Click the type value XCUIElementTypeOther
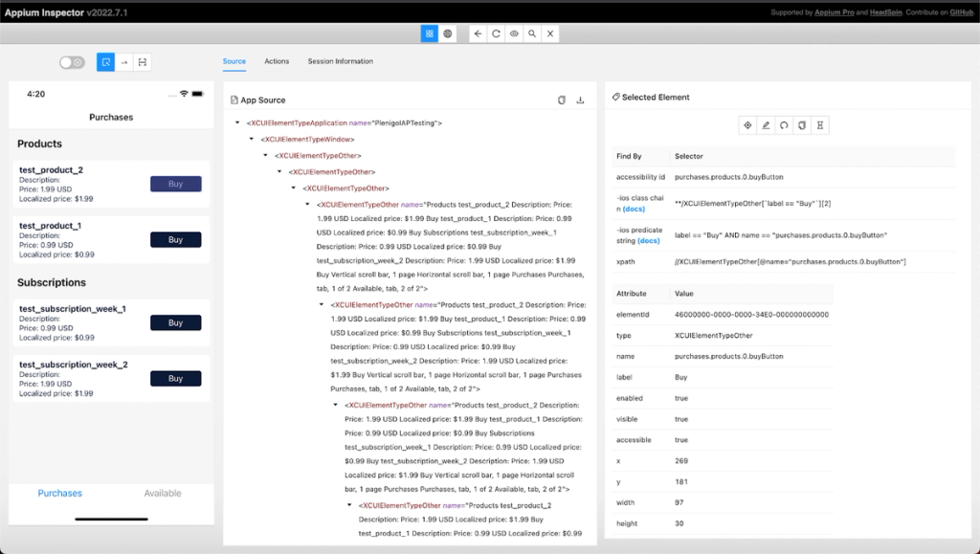The image size is (980, 554). tap(714, 336)
